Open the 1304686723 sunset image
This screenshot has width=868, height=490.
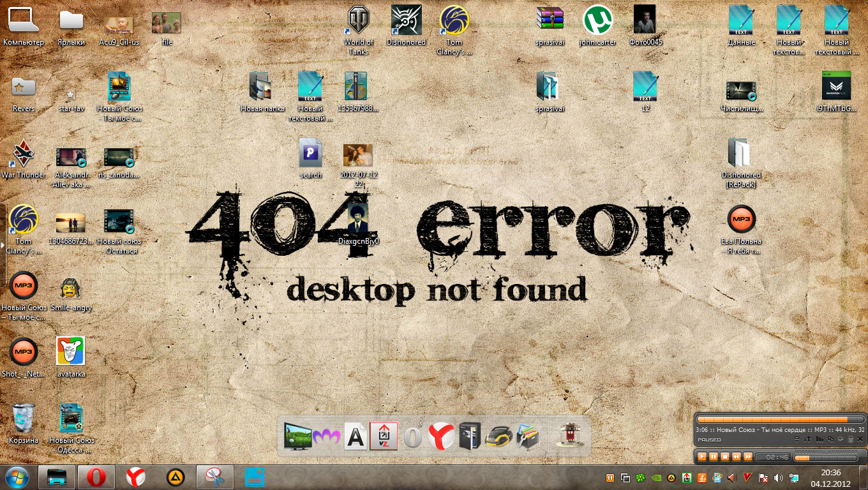pos(71,229)
